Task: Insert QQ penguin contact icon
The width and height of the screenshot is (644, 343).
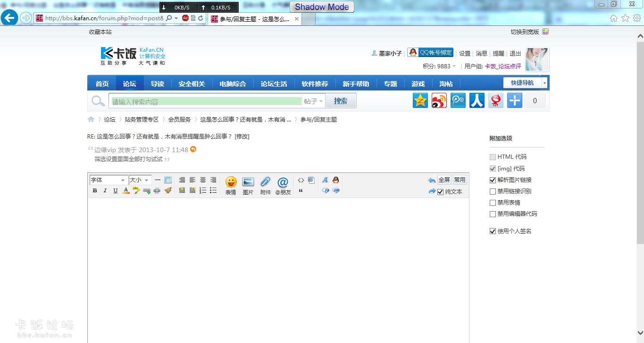Action: (336, 180)
